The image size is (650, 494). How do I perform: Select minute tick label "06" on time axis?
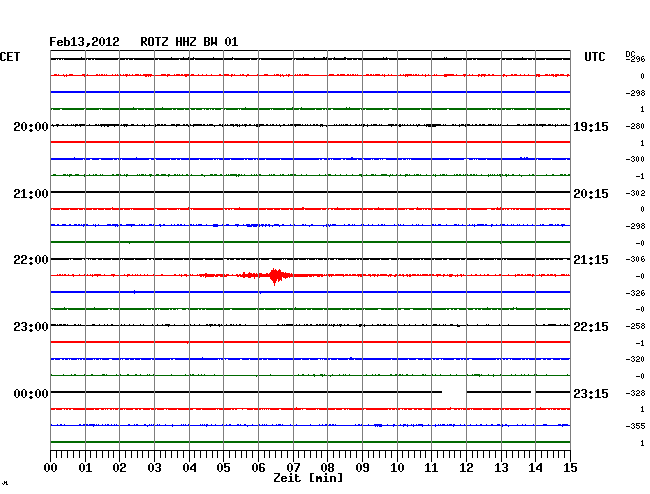coord(258,468)
